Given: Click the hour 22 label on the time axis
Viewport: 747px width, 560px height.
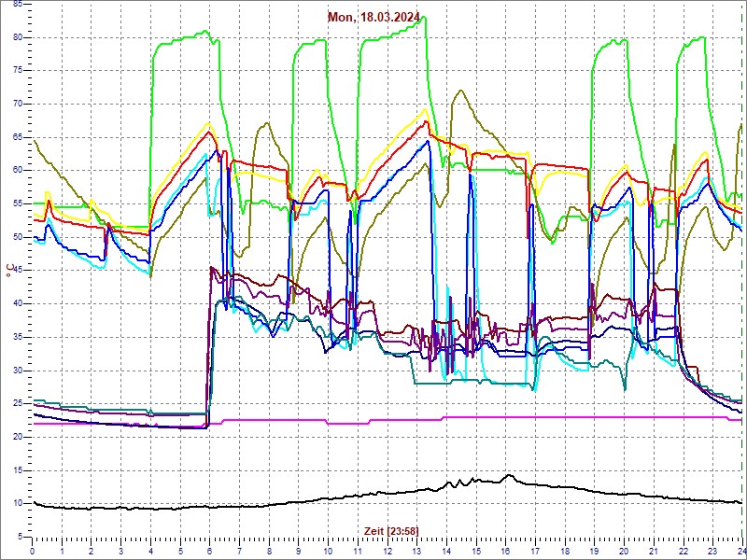Looking at the screenshot, I should (x=683, y=552).
